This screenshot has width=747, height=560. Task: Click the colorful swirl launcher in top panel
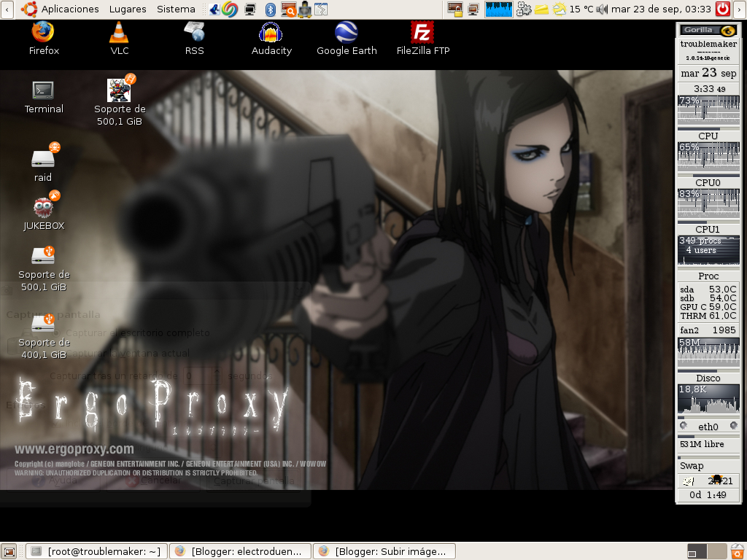[230, 9]
